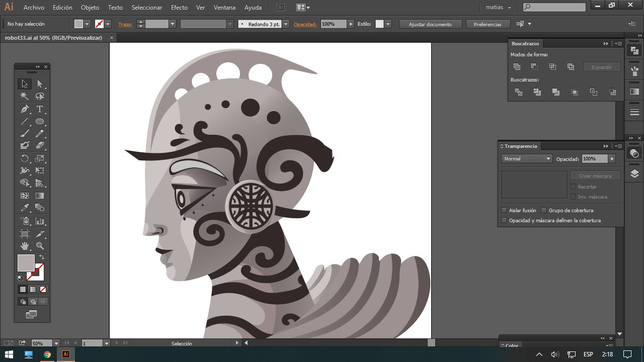Image resolution: width=644 pixels, height=362 pixels.
Task: Click the Divide pathfinder icon
Action: click(x=518, y=92)
